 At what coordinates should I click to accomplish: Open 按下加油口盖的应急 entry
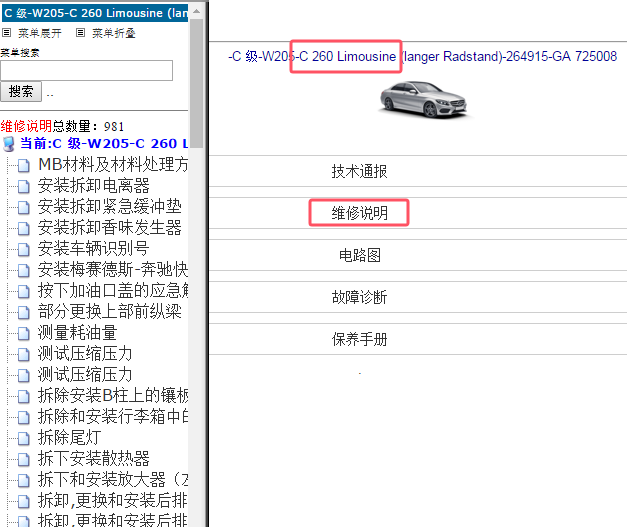113,290
